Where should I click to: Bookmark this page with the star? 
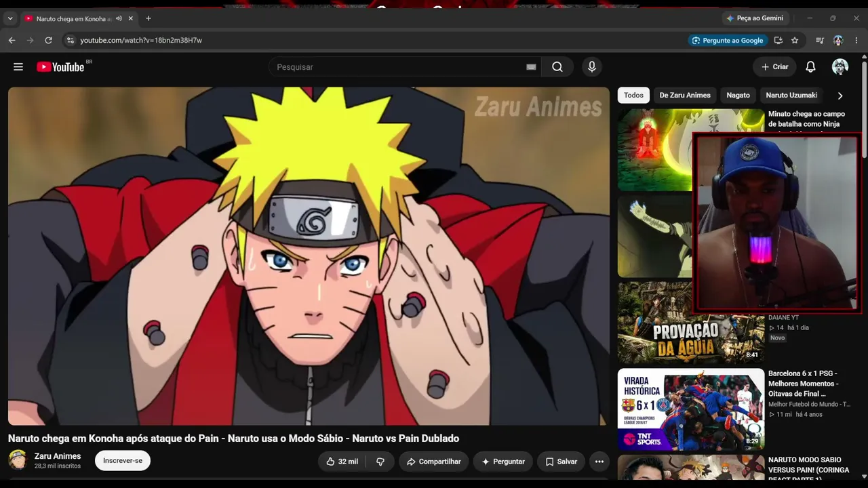[795, 41]
